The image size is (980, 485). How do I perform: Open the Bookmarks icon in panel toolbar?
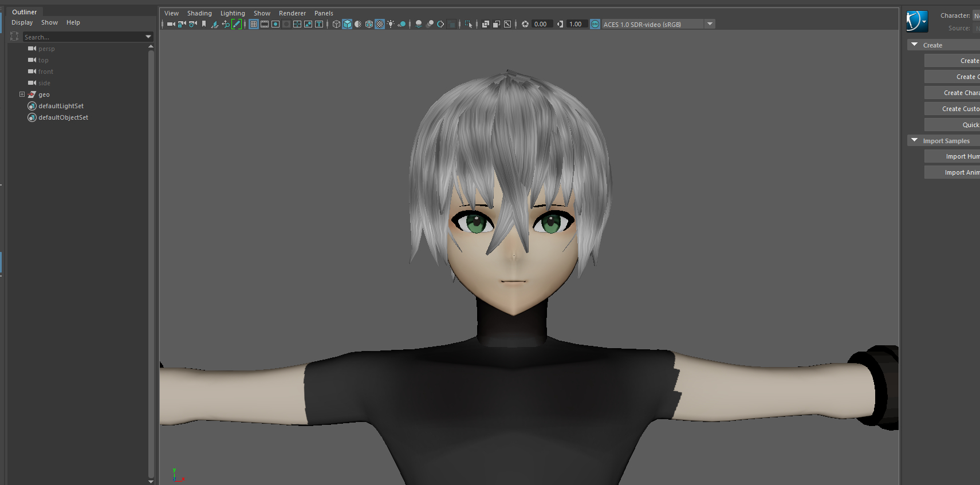pyautogui.click(x=203, y=24)
